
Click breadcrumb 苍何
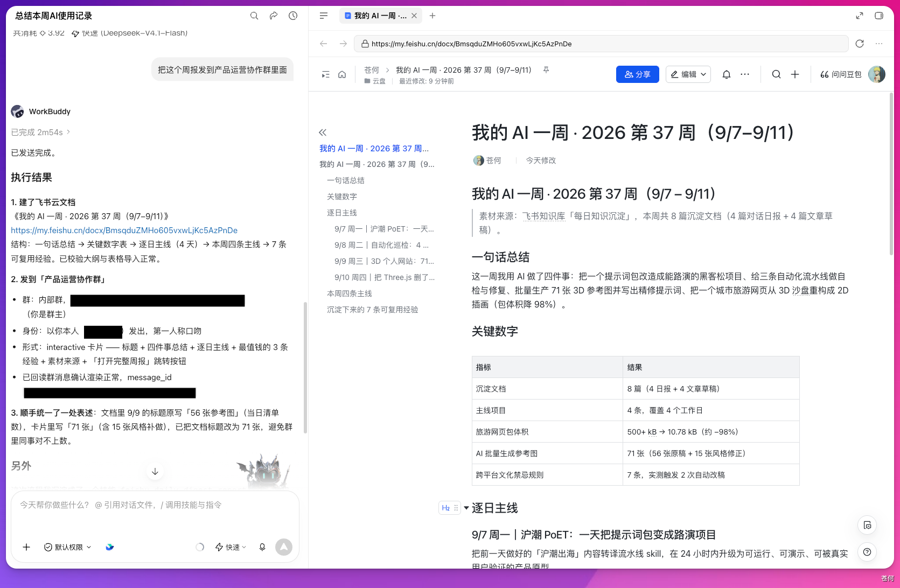(372, 70)
